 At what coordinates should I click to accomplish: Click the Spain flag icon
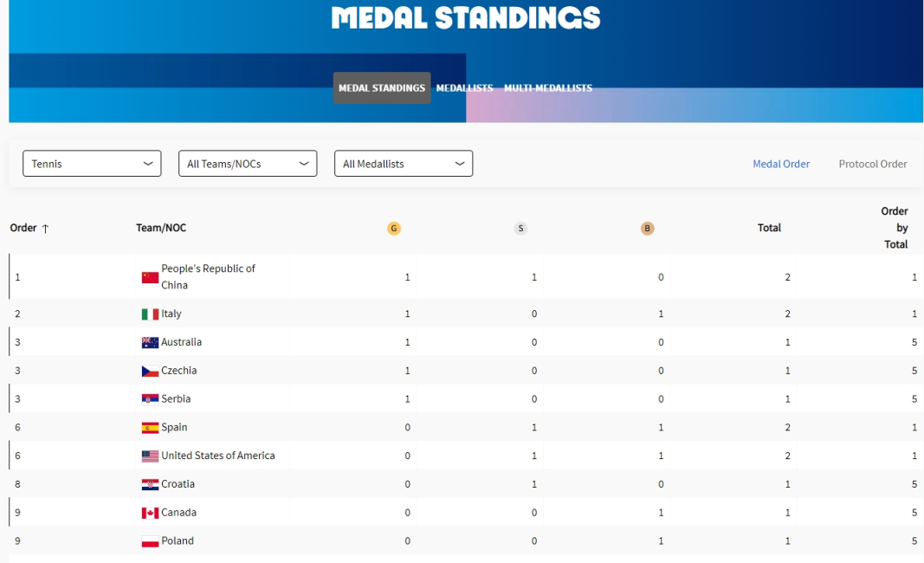(150, 428)
